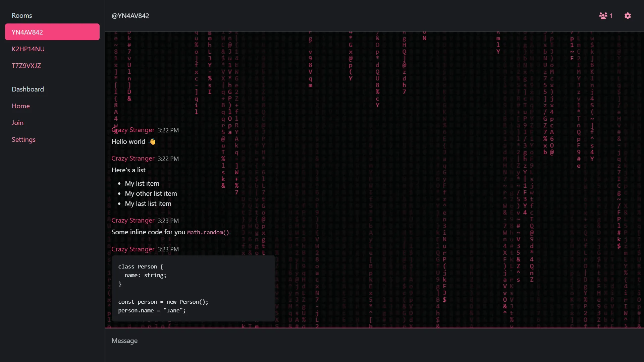
Task: Click the Crazy Stranger sender name
Action: pyautogui.click(x=132, y=130)
